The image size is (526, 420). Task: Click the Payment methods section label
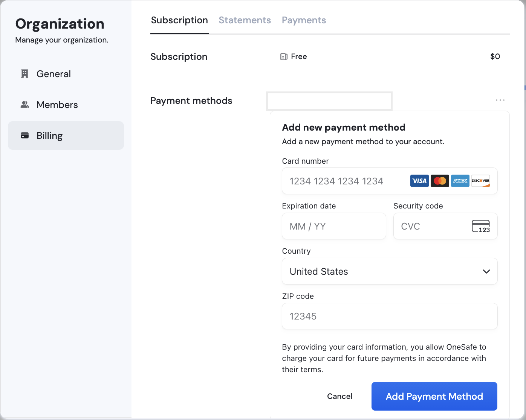(x=191, y=101)
